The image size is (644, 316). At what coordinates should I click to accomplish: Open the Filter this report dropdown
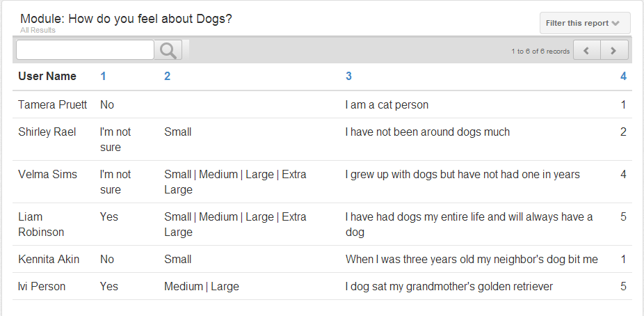tap(585, 23)
